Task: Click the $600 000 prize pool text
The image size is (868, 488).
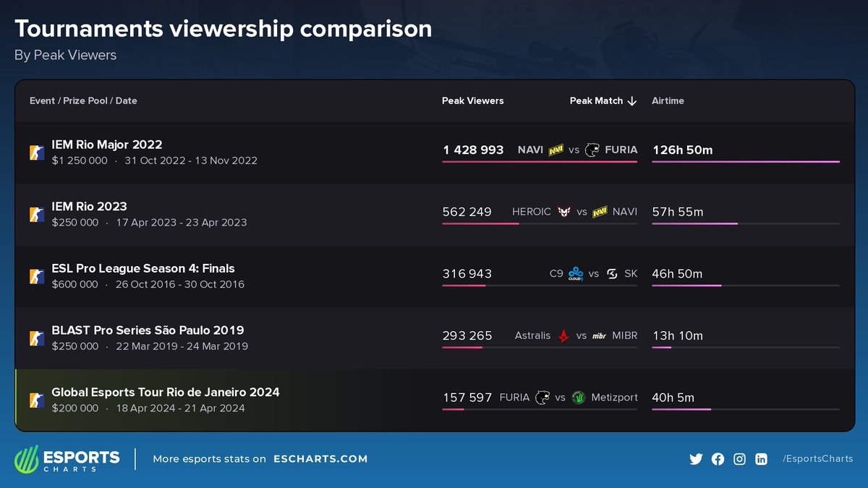Action: pyautogui.click(x=75, y=284)
